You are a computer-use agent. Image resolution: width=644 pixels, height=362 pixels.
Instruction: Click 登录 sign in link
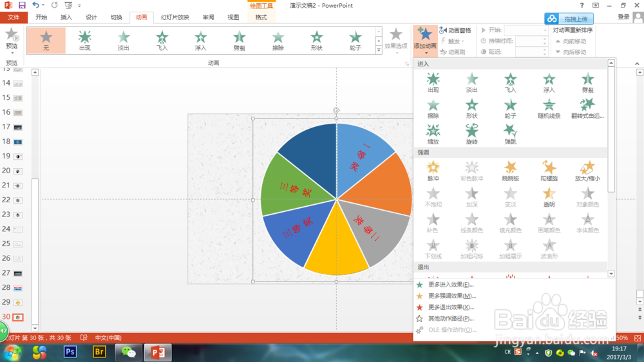(x=623, y=17)
